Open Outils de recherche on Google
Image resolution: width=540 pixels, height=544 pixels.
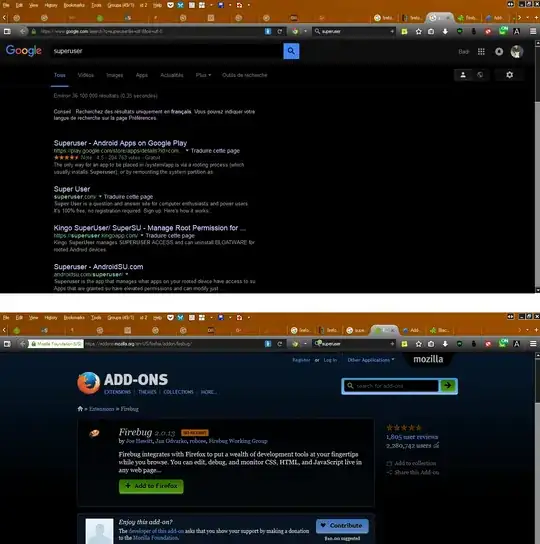[x=245, y=75]
